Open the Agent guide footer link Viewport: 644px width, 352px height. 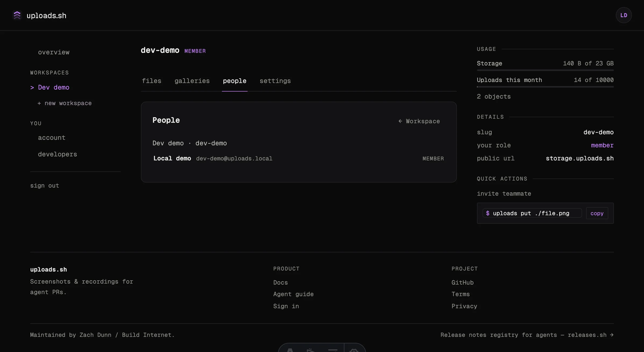[x=293, y=294]
